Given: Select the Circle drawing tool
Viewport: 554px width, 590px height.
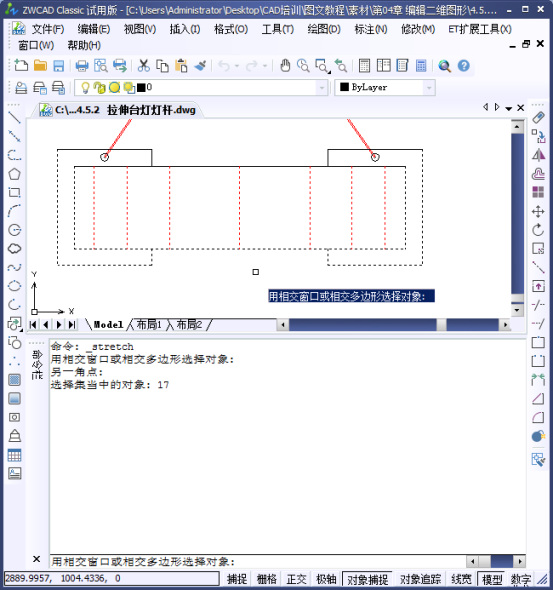Looking at the screenshot, I should click(x=14, y=230).
